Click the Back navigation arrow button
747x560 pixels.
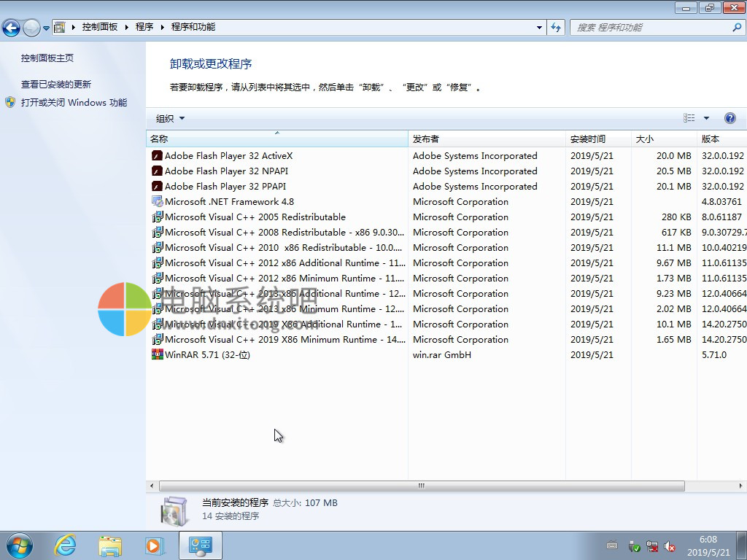point(12,28)
